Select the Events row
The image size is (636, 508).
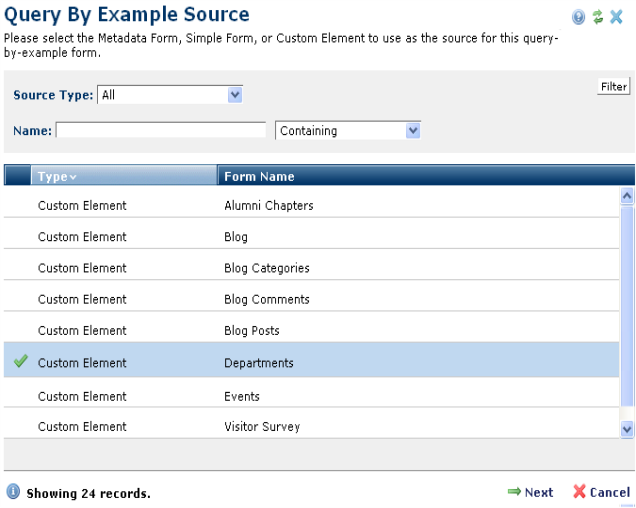click(x=242, y=396)
